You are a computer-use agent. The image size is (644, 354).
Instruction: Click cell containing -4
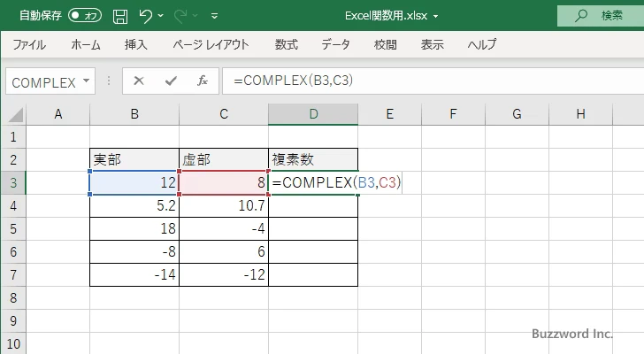(x=224, y=228)
